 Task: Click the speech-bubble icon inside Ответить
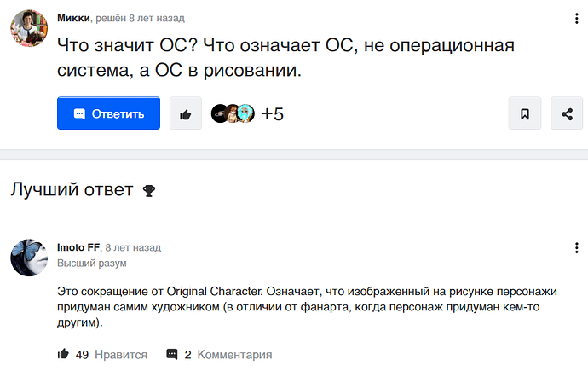pyautogui.click(x=79, y=113)
